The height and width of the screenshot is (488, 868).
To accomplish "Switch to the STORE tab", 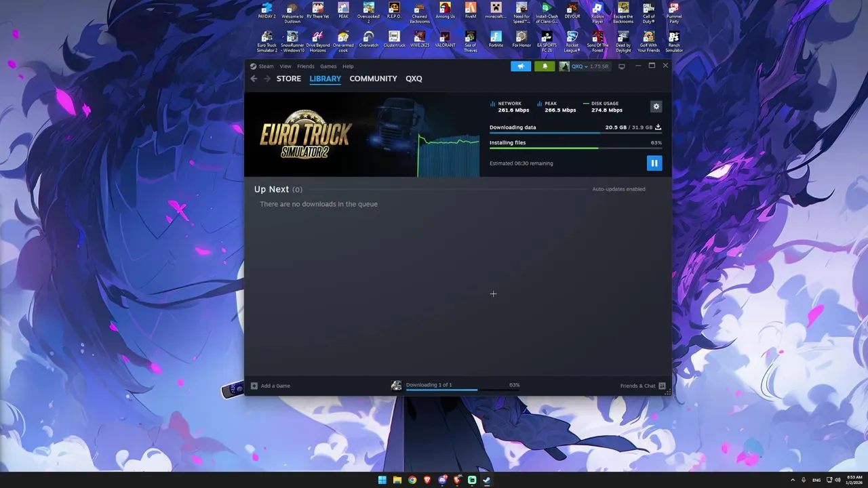I will 289,79.
